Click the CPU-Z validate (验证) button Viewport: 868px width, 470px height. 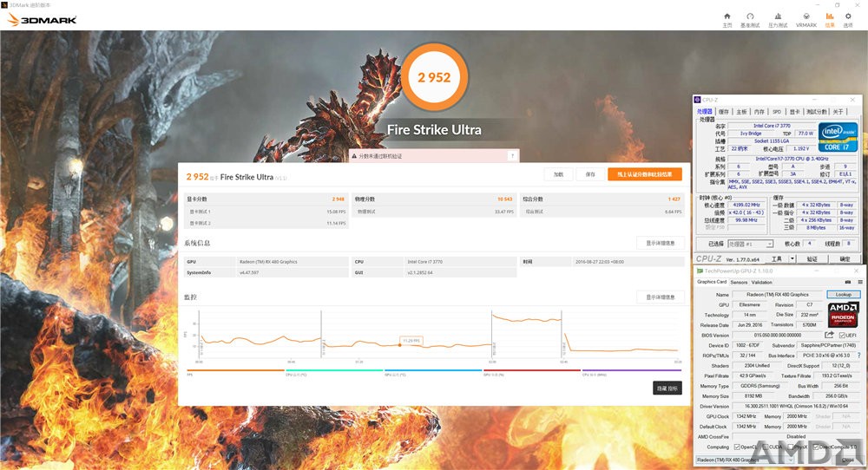pyautogui.click(x=812, y=258)
